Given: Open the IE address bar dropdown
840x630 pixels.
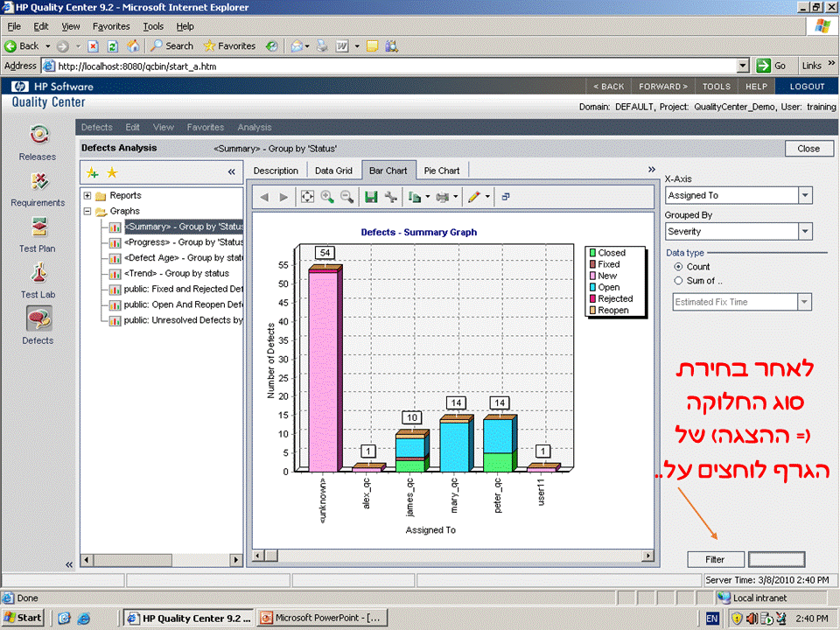Looking at the screenshot, I should 743,66.
